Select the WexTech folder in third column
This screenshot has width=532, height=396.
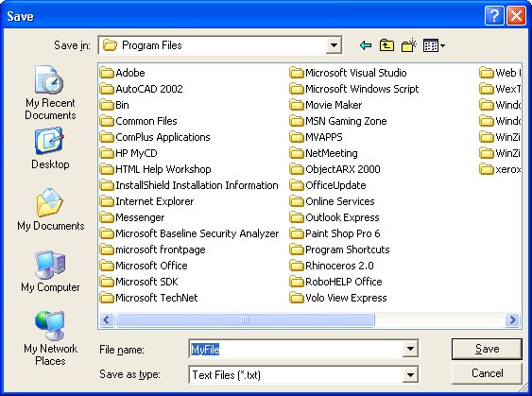(500, 89)
